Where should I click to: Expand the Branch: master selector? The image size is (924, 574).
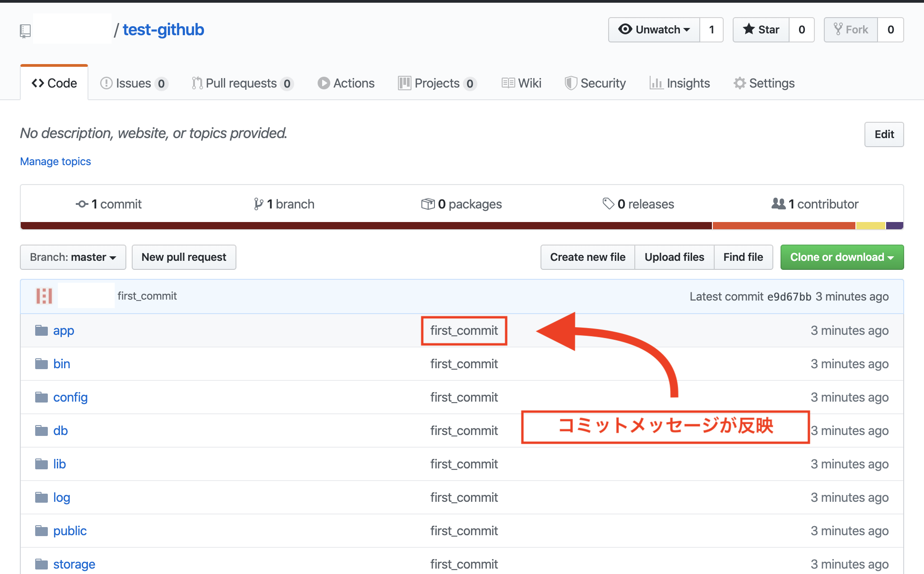(73, 257)
